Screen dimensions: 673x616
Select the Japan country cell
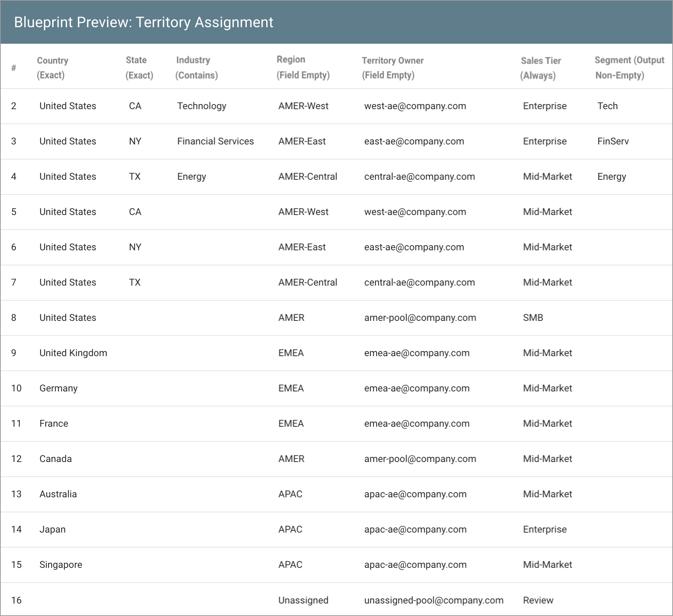[x=53, y=529]
